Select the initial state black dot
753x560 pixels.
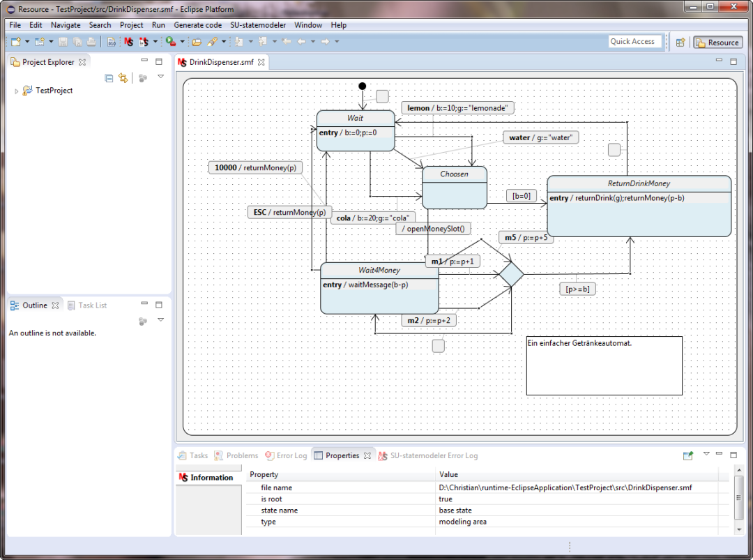362,86
